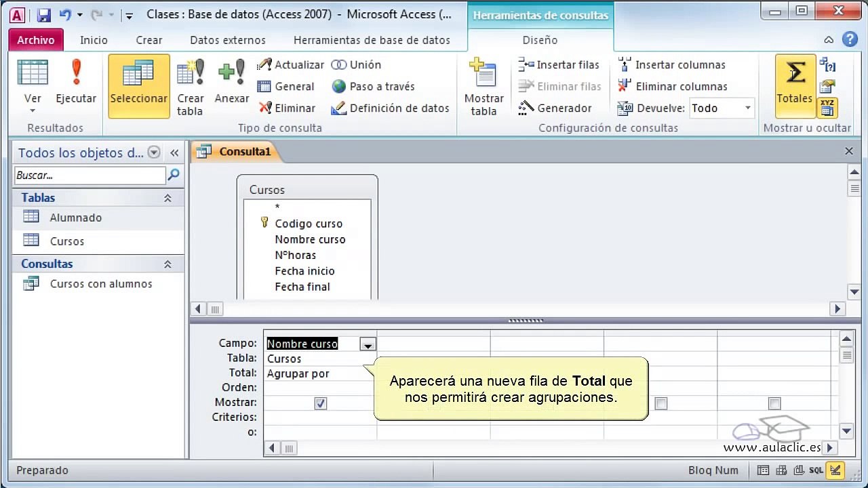Open the customize quick access toolbar dropdown
The width and height of the screenshot is (868, 488).
tap(129, 15)
